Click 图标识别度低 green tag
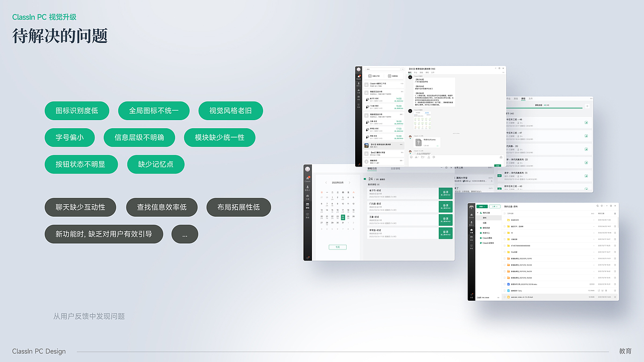644x362 pixels. [77, 111]
